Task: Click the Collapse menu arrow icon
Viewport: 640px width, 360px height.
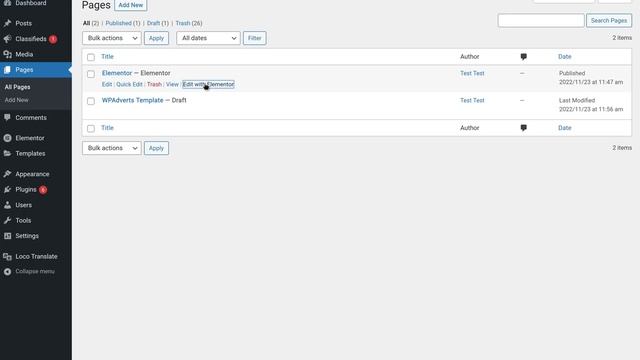Action: tap(7, 271)
